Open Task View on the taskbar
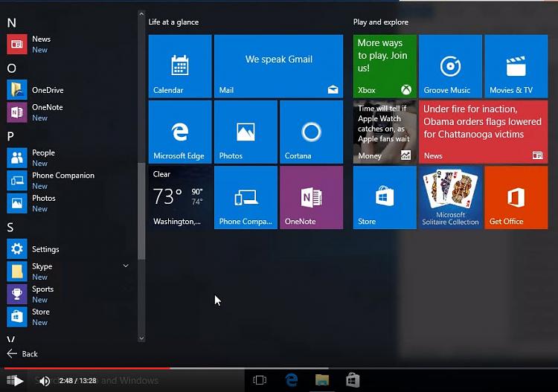 (x=260, y=380)
